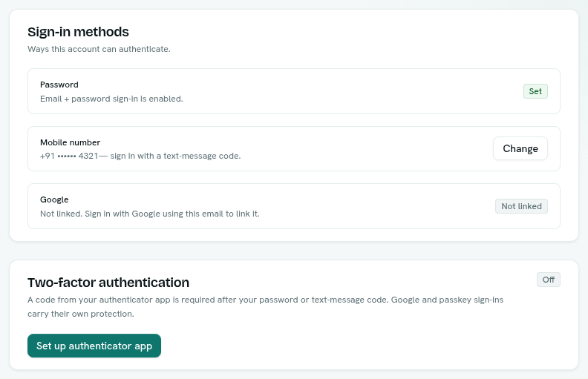Click the Google row title

coord(54,200)
